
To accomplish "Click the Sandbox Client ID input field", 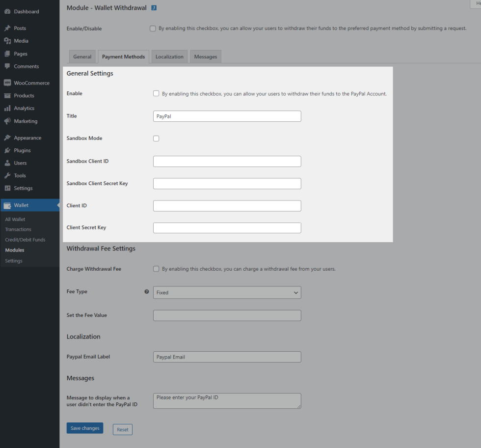I will pos(227,162).
